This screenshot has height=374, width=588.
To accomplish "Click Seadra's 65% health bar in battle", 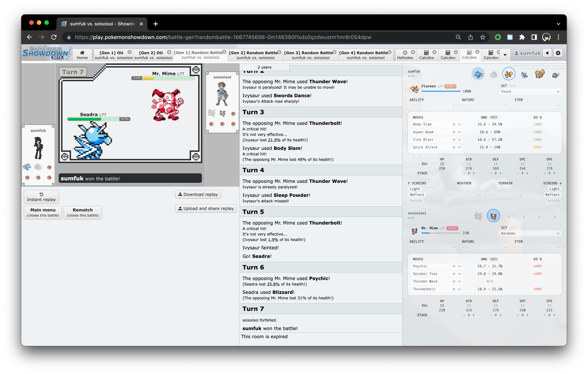I will coord(98,119).
